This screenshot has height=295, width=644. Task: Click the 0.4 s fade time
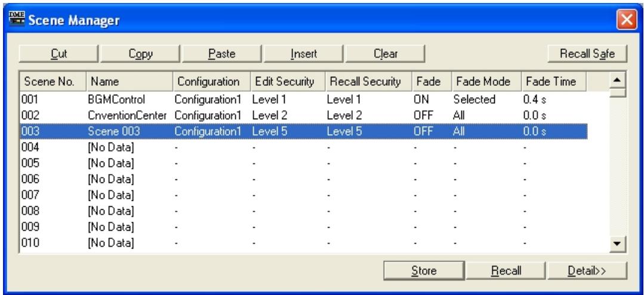[535, 100]
